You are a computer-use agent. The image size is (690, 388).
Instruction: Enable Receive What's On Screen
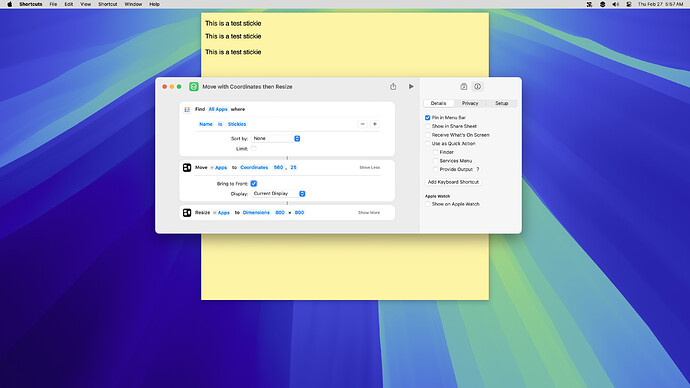click(427, 135)
